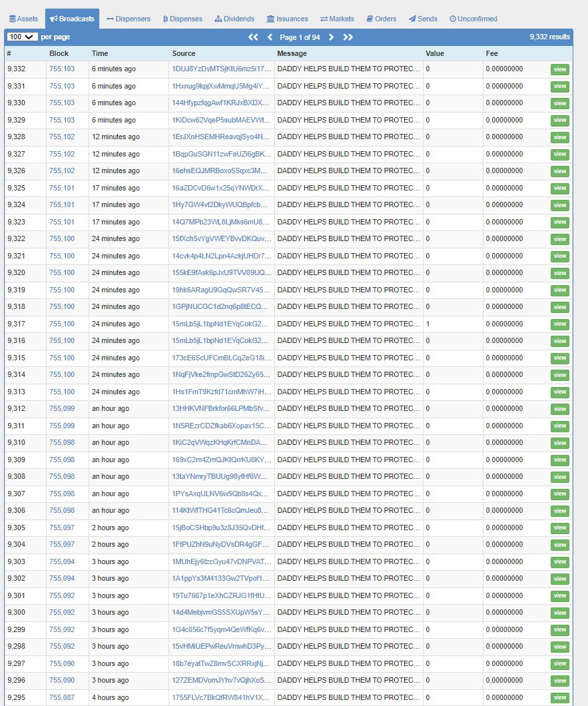This screenshot has height=706, width=588.
Task: Open the per page count dropdown
Action: click(x=22, y=37)
